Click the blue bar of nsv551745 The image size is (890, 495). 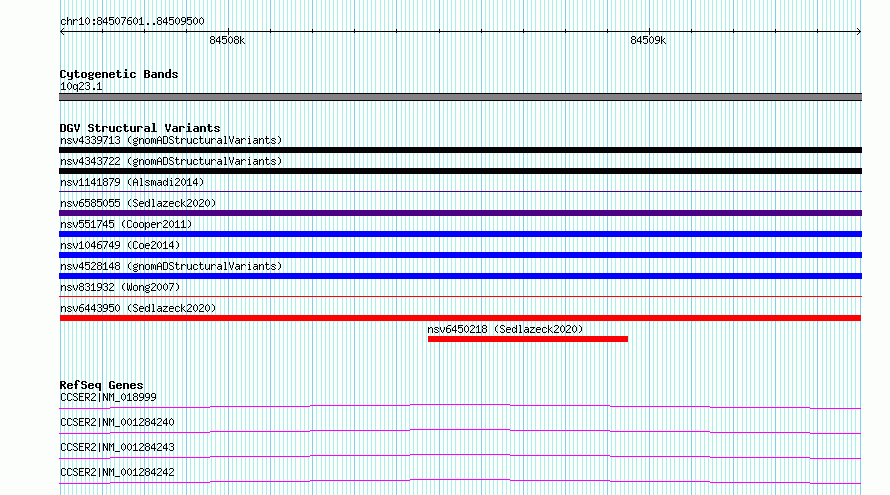coord(460,234)
